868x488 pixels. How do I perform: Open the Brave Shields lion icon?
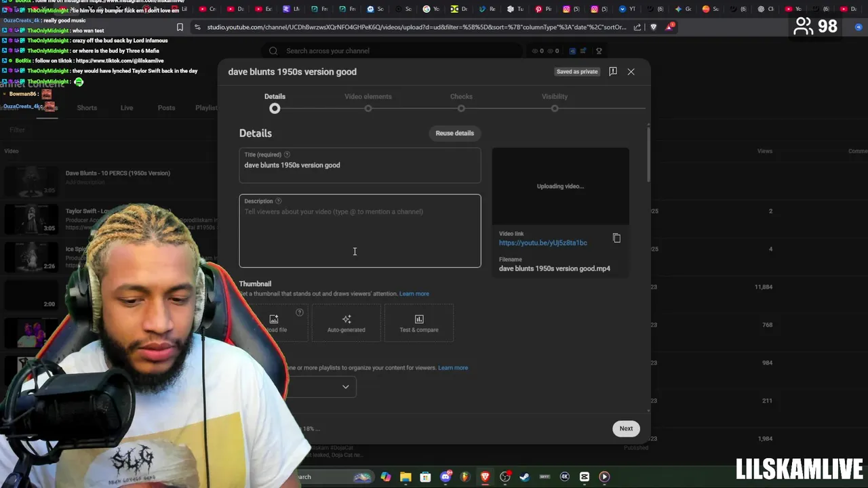tap(653, 27)
